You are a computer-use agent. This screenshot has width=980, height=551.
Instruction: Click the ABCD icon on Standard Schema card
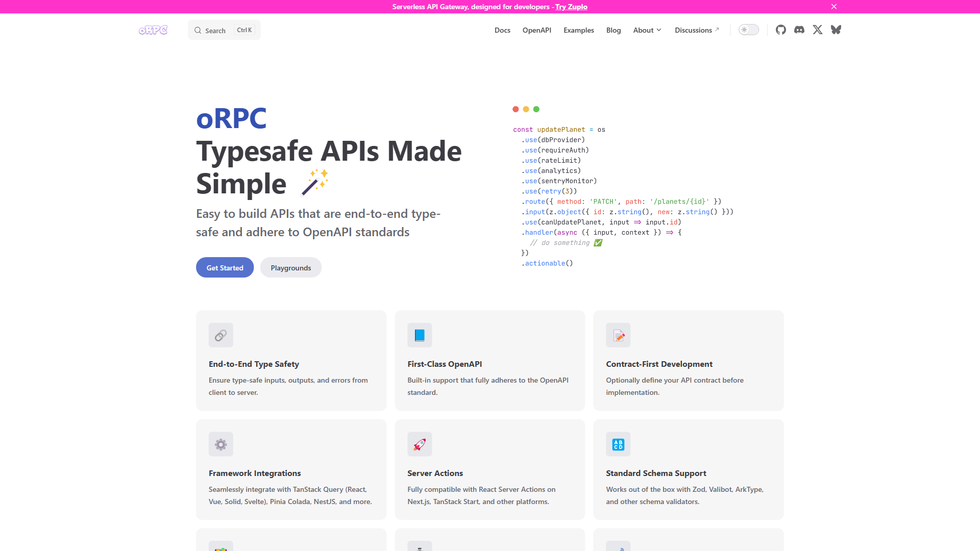pos(618,444)
